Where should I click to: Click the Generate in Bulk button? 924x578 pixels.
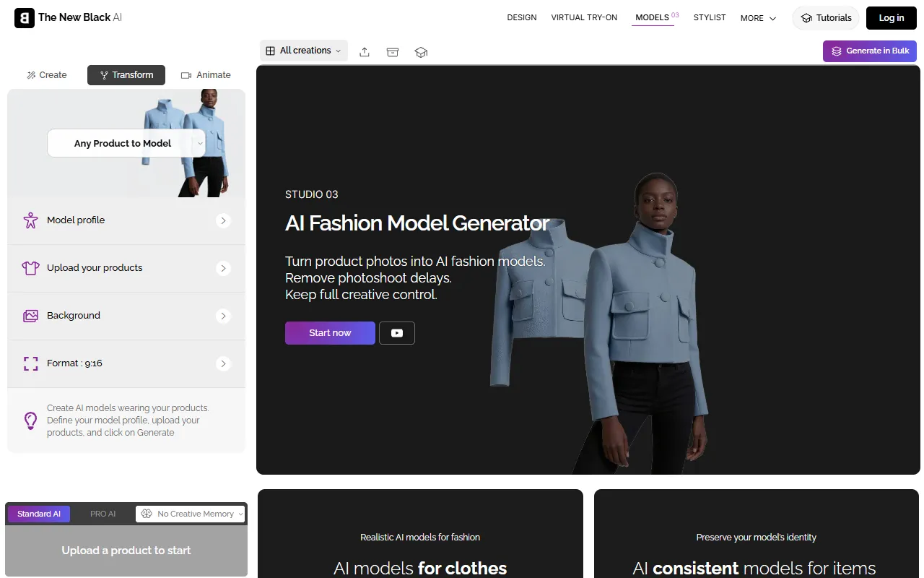pos(870,51)
